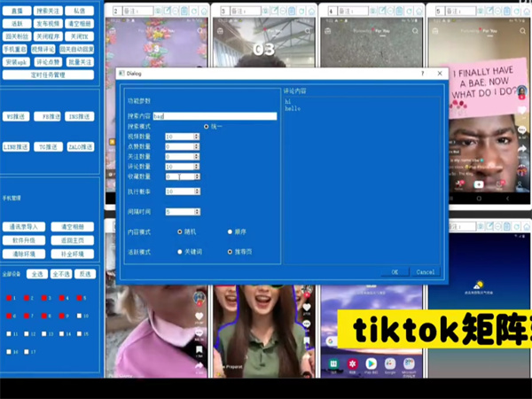532x399 pixels.
Task: Confirm the dialog with OK
Action: tap(395, 272)
